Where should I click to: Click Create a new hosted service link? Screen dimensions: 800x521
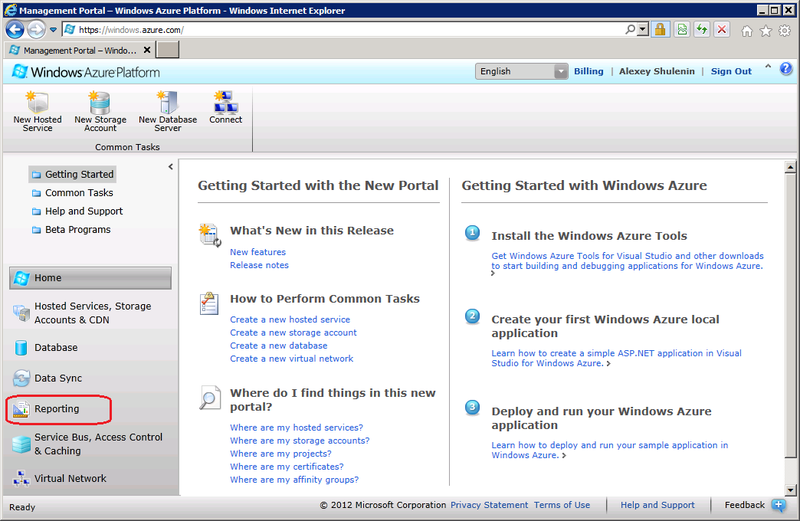click(290, 319)
